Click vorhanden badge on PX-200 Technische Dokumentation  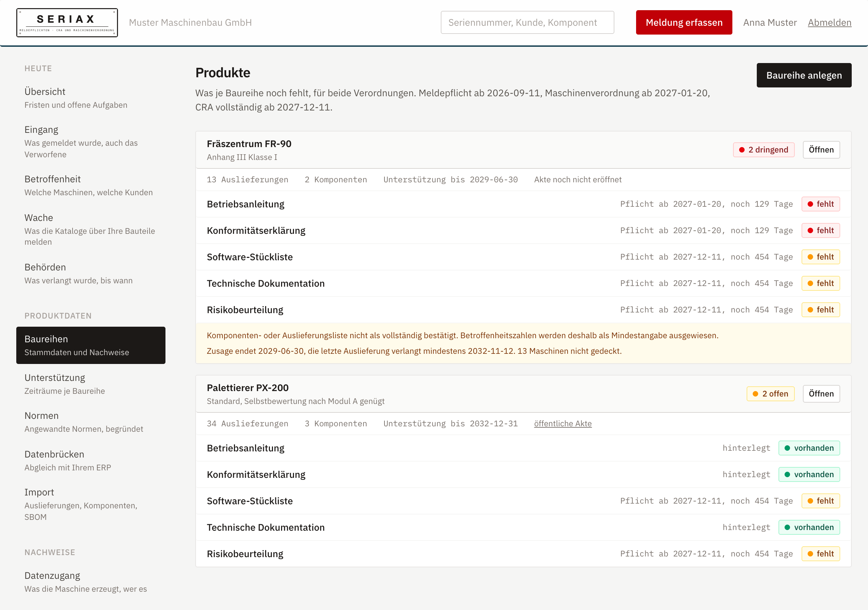[809, 527]
